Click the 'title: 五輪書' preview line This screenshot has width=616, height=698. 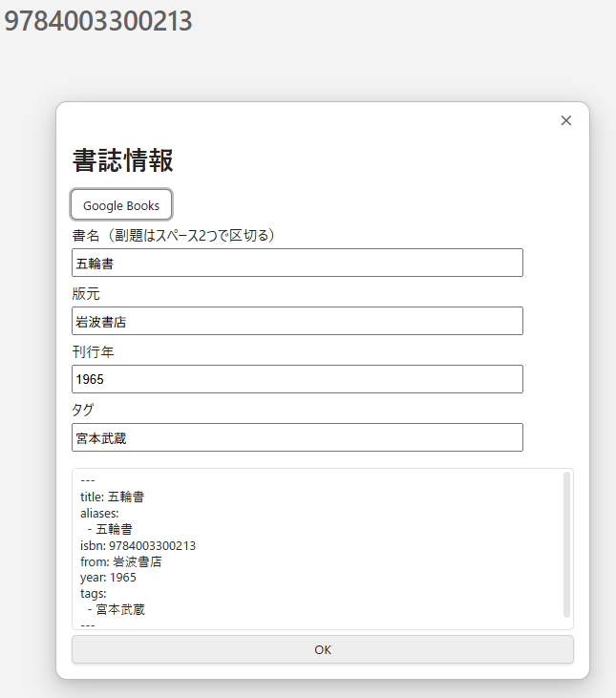(x=112, y=497)
